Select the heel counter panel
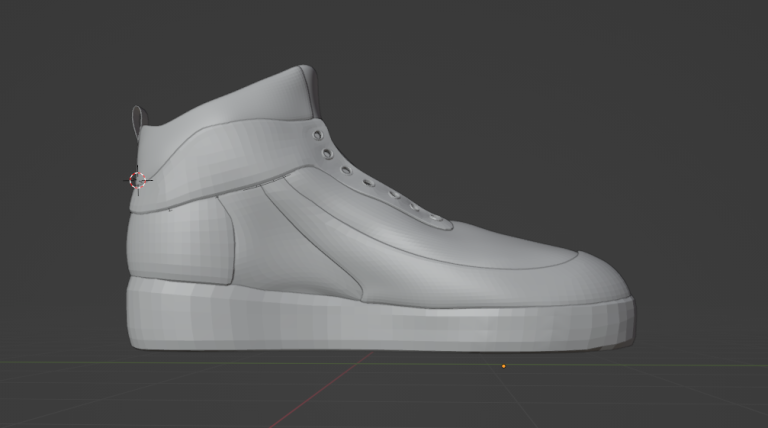This screenshot has height=428, width=768. pyautogui.click(x=180, y=240)
